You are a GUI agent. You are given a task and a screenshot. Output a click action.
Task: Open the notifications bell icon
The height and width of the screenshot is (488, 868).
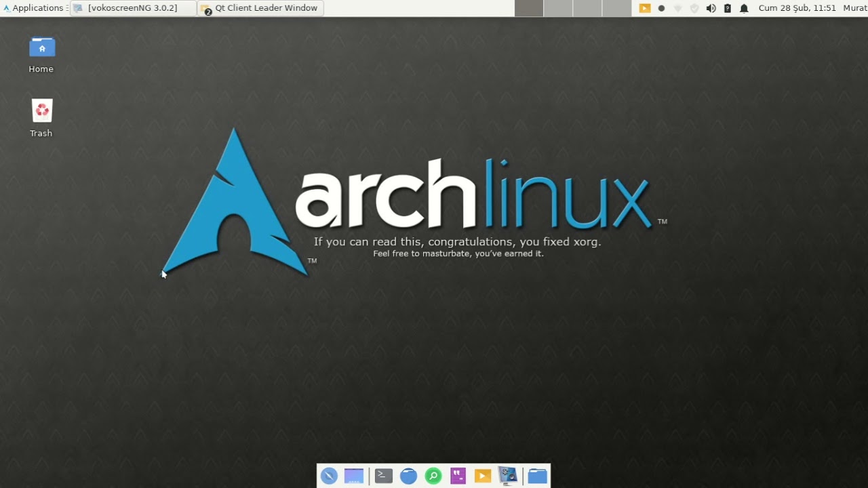[x=744, y=8]
